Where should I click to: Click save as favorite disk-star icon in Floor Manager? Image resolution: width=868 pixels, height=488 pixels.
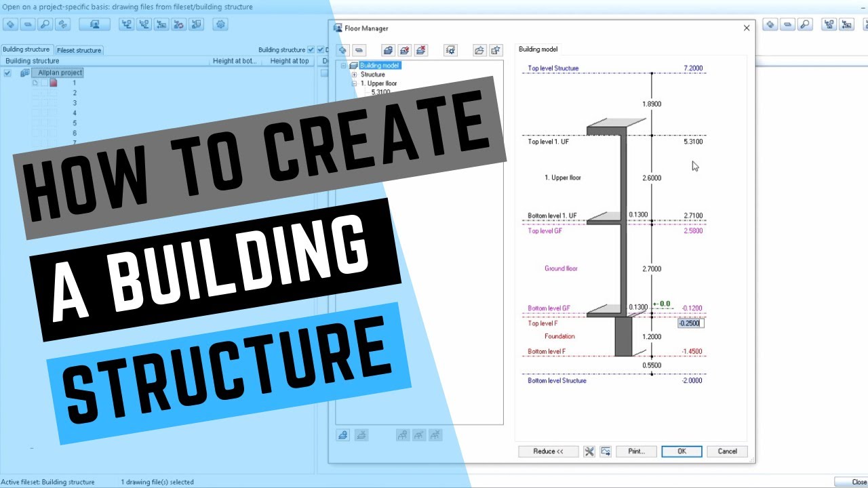tap(496, 50)
